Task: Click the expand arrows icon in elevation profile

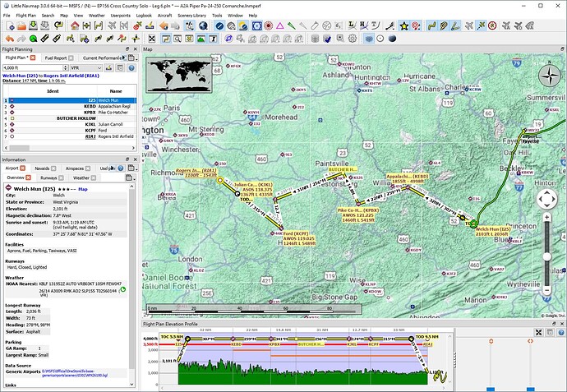Action: point(538,332)
